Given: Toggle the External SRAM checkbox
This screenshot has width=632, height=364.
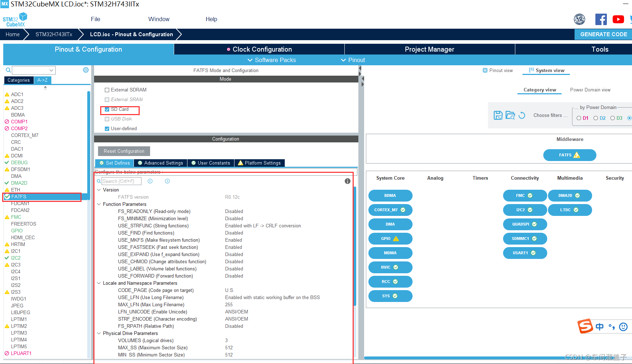Looking at the screenshot, I should point(107,100).
